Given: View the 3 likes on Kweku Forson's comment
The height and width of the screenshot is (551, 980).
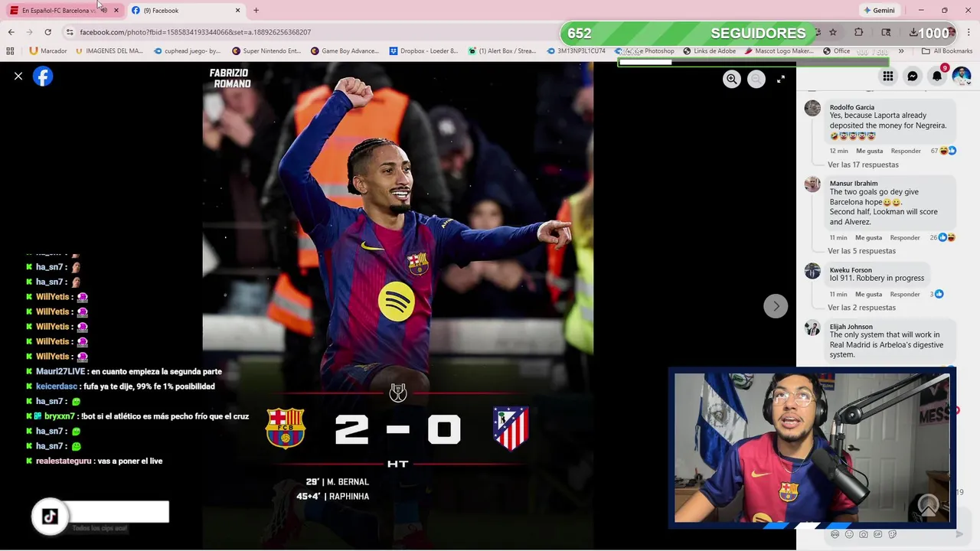Looking at the screenshot, I should pos(936,295).
